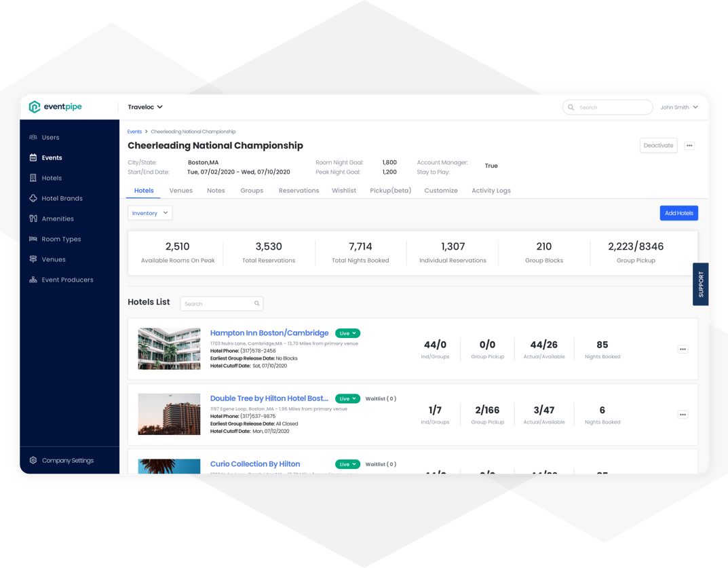This screenshot has height=568, width=728.
Task: Click the Events calendar icon in sidebar
Action: coord(33,157)
